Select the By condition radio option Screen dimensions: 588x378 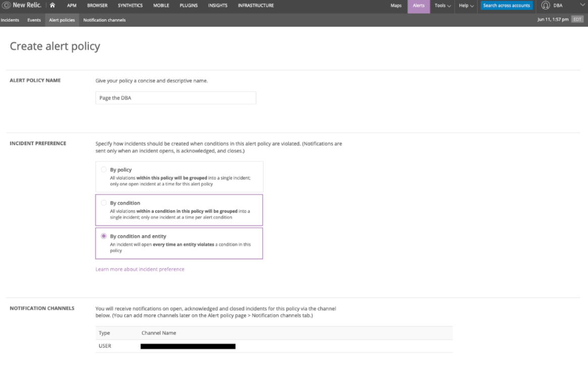pyautogui.click(x=104, y=203)
